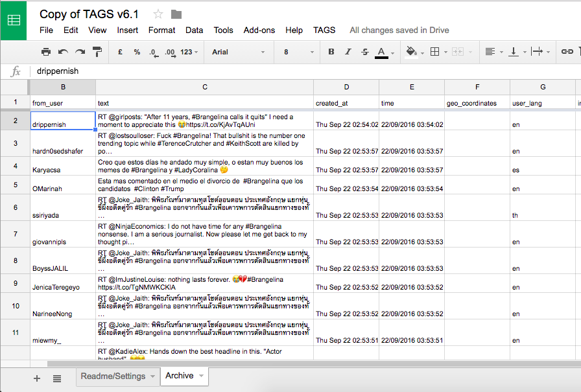
Task: Format as currency with pound icon
Action: point(120,52)
